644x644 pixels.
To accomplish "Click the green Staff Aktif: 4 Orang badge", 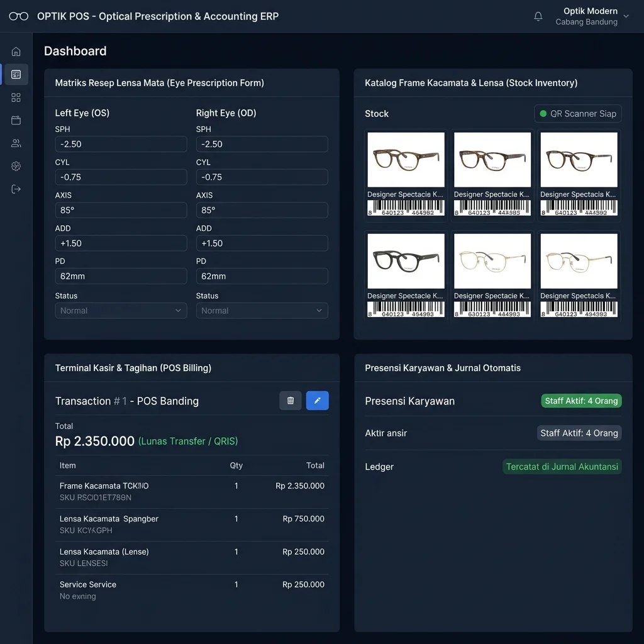I will 581,401.
